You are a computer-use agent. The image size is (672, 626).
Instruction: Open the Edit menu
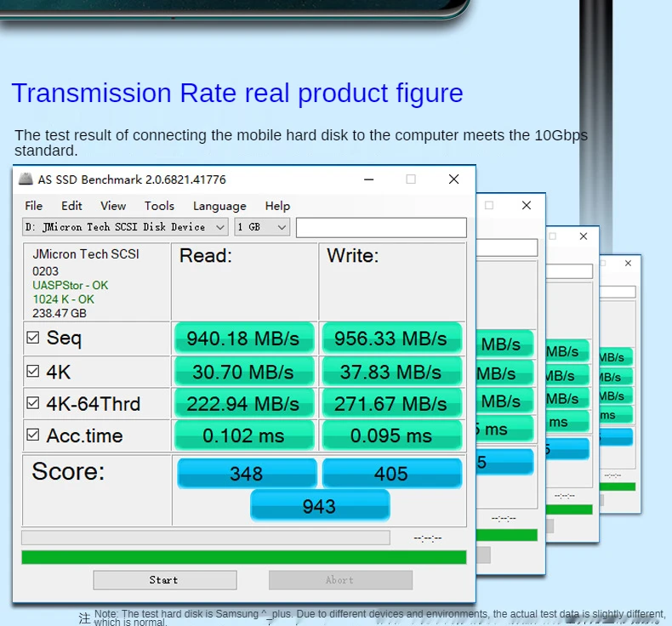pos(71,206)
